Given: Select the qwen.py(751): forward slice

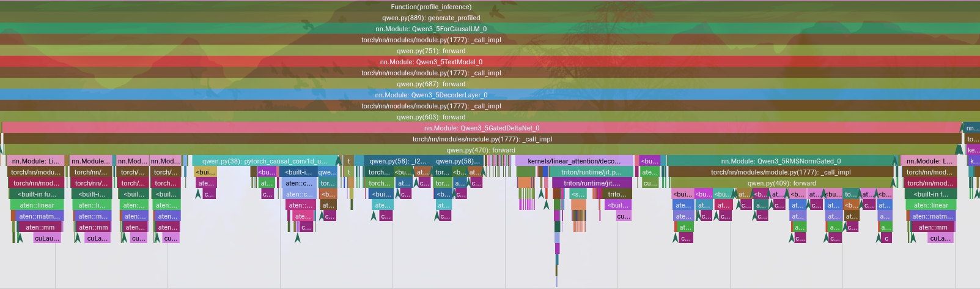Looking at the screenshot, I should coord(490,51).
